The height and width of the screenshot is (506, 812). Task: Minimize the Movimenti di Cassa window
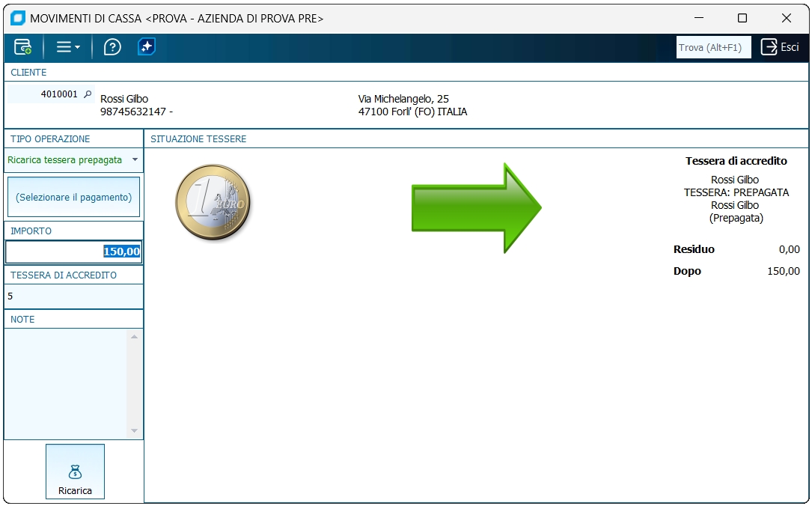[699, 18]
